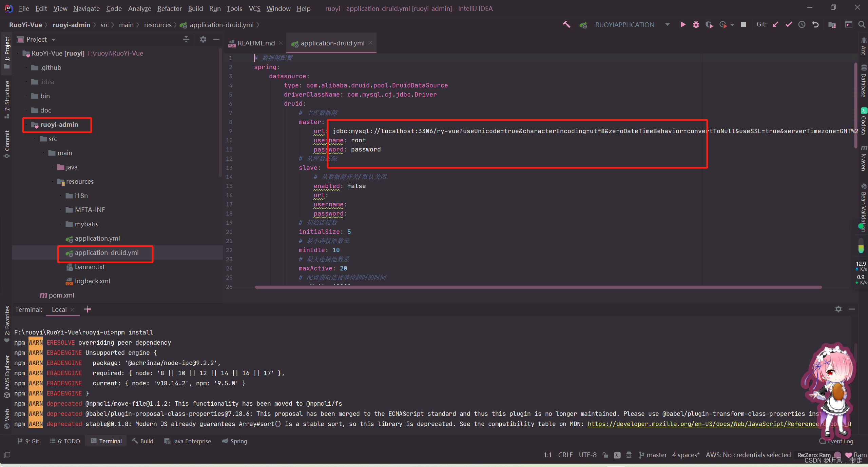Expand the doc folder
This screenshot has height=467, width=868.
click(x=26, y=110)
